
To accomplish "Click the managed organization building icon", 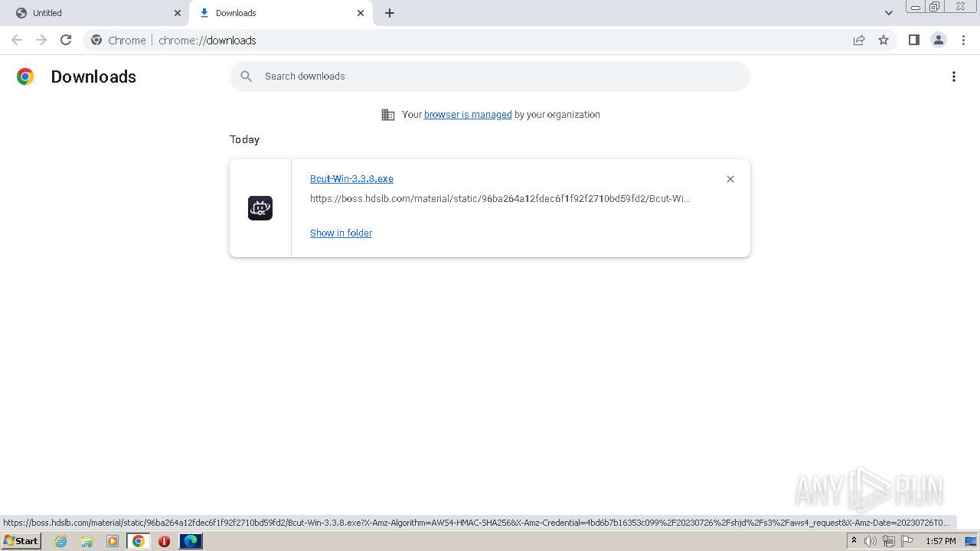I will [x=388, y=115].
